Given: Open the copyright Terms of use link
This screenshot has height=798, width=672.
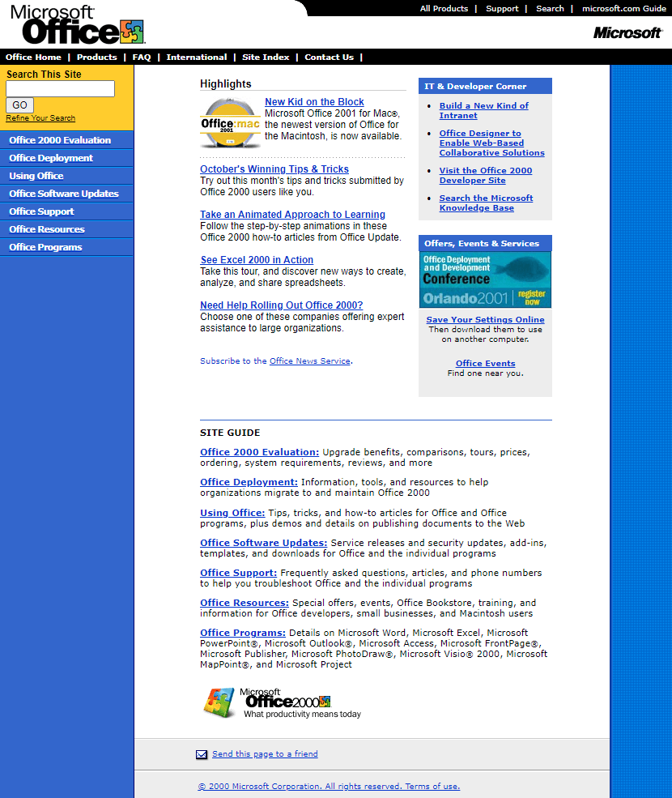Looking at the screenshot, I should [329, 787].
